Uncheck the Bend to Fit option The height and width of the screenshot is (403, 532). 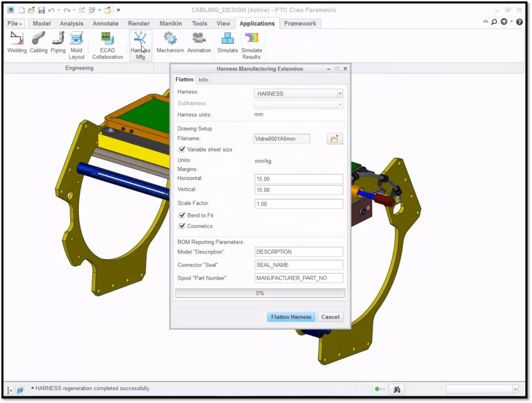pos(182,215)
